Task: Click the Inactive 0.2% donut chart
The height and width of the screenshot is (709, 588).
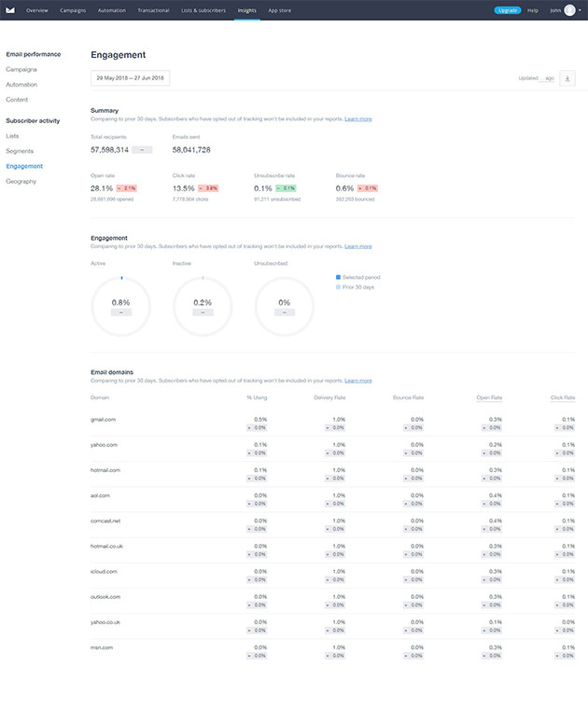Action: tap(203, 307)
